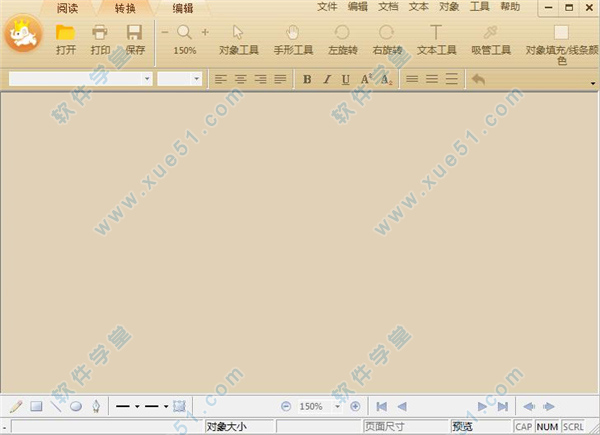The image size is (600, 435).
Task: Select the 手形工具 hand tool
Action: 293,40
